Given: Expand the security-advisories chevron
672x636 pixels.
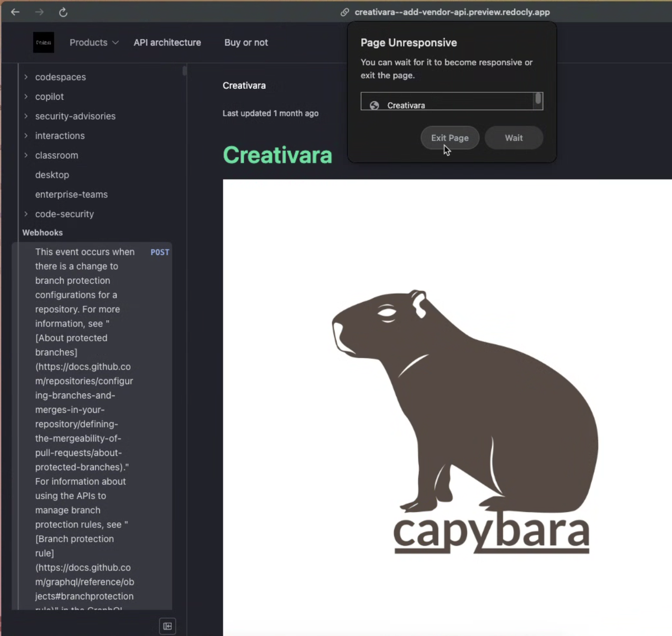Looking at the screenshot, I should point(26,116).
